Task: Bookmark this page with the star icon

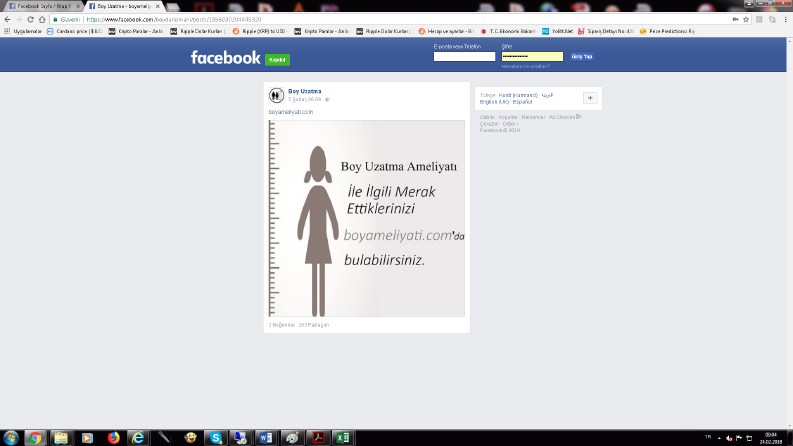Action: click(x=745, y=20)
